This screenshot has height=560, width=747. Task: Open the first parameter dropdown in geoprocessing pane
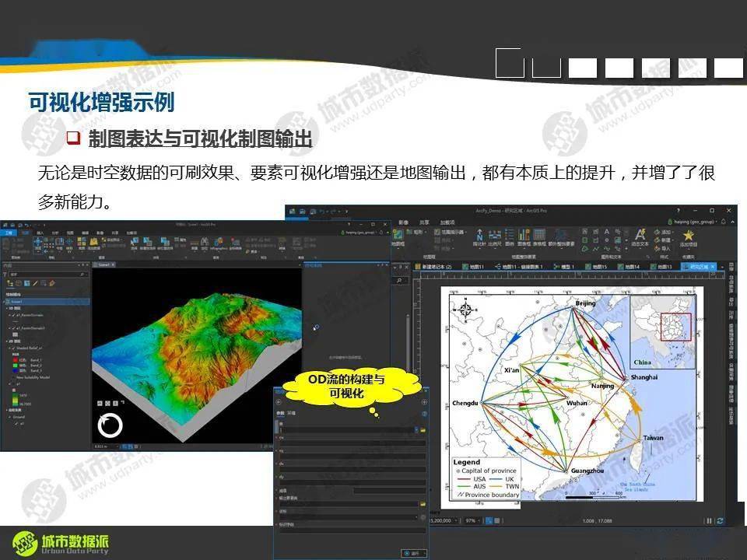click(417, 430)
